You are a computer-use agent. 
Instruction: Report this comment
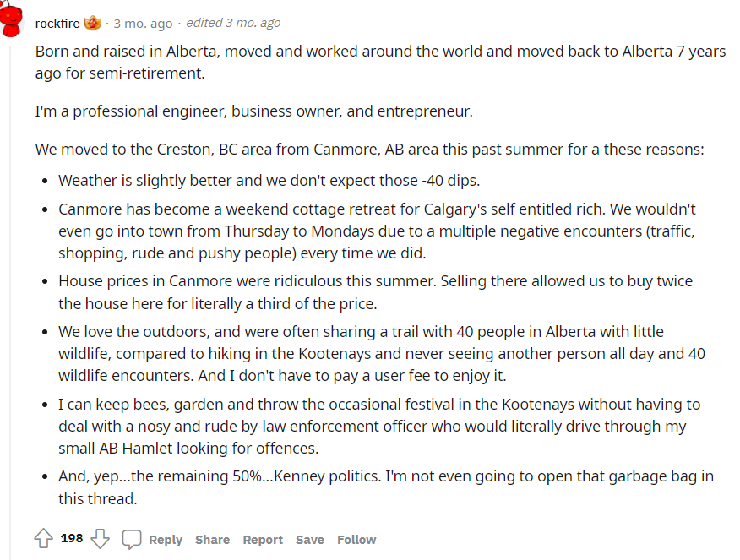tap(263, 540)
